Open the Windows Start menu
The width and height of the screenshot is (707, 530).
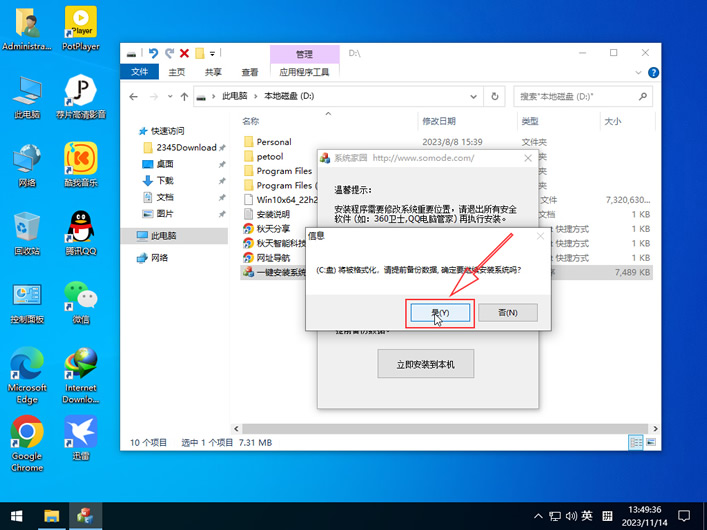17,516
